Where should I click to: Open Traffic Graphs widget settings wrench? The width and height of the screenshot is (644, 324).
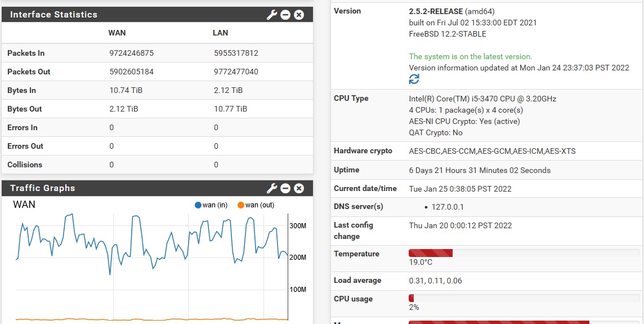[272, 188]
